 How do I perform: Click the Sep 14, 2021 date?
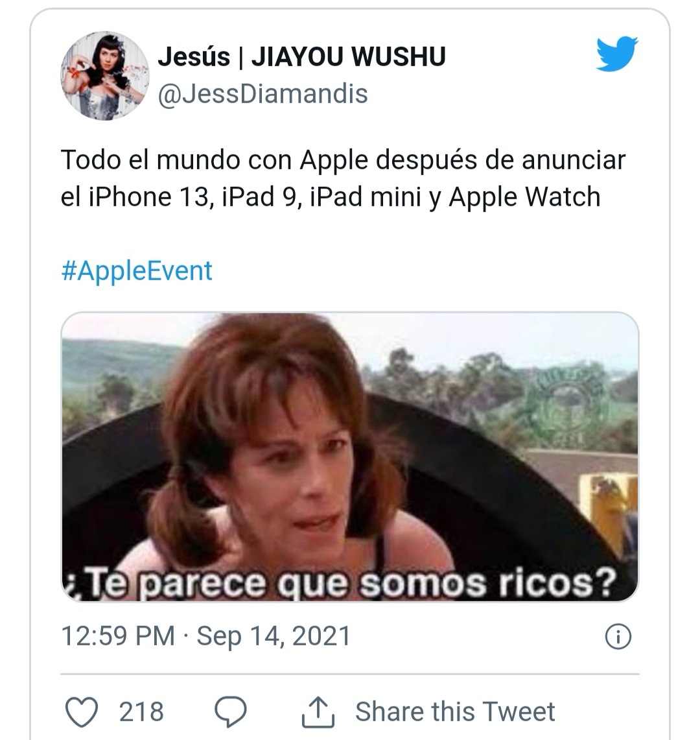coord(274,636)
